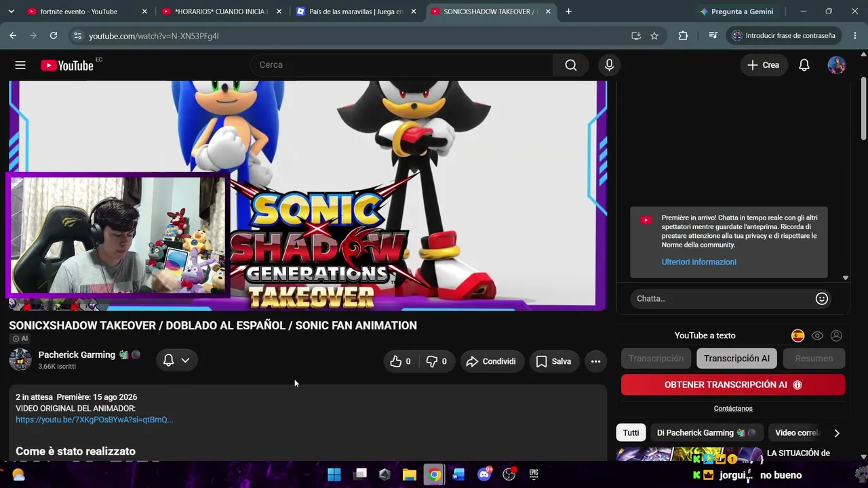Open Introducir frase de contraseña profile chip
Image resolution: width=868 pixels, height=488 pixels.
(785, 36)
